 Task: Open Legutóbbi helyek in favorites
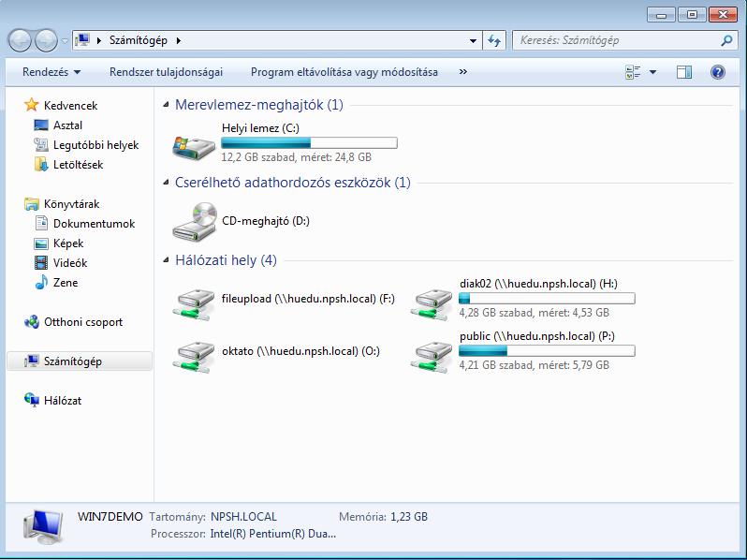(x=95, y=145)
